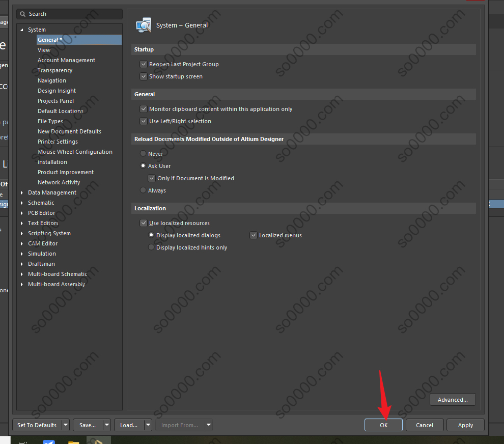Open the Load dropdown arrow

148,425
